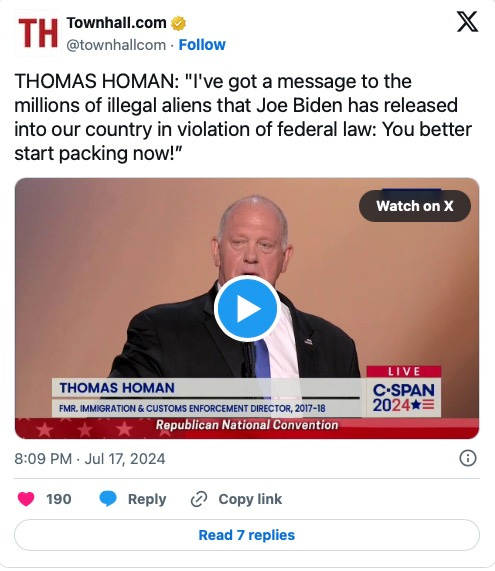Select the Watch on X button
This screenshot has height=571, width=495.
(415, 206)
